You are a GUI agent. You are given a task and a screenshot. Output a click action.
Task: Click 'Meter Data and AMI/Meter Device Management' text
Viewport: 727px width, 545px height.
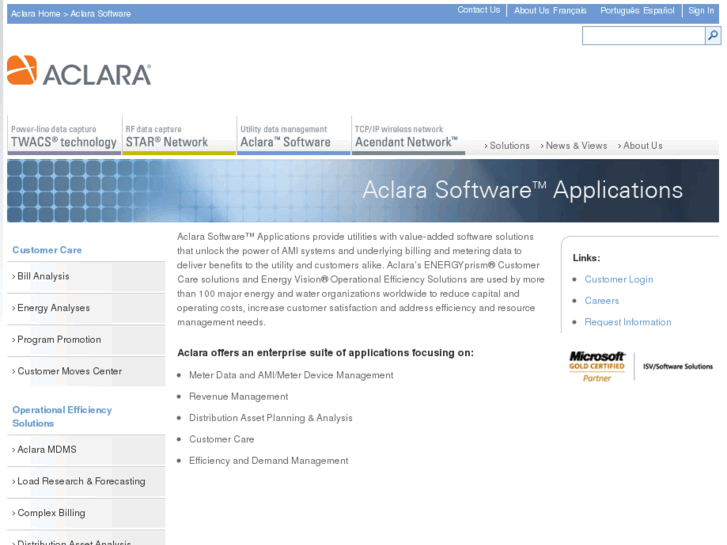[291, 375]
